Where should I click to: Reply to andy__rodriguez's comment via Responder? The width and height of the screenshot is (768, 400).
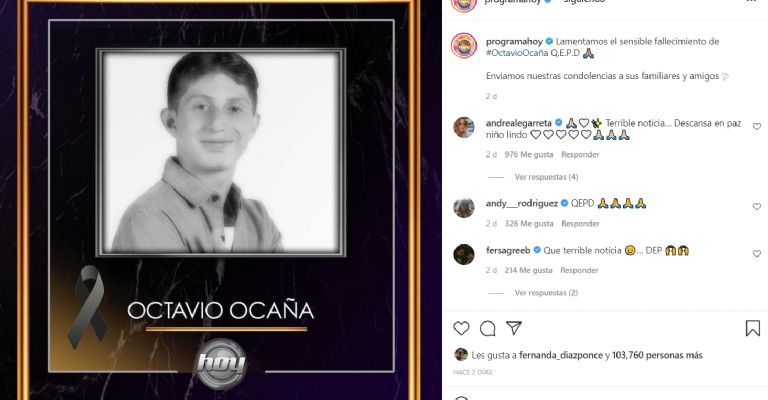click(580, 223)
